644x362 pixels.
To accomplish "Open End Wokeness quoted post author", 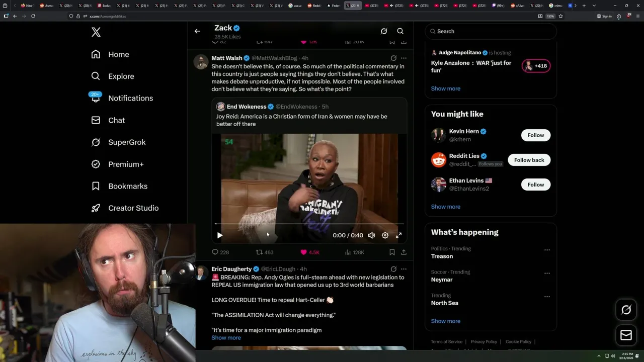I will (247, 107).
